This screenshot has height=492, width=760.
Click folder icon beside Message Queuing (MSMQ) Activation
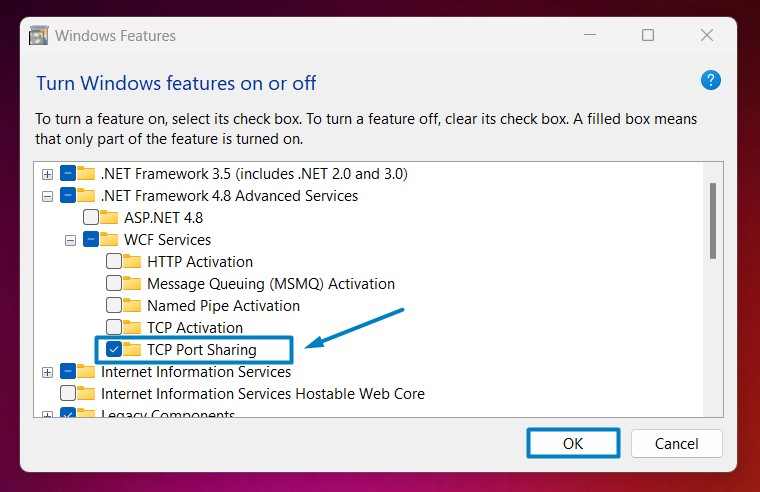[132, 283]
